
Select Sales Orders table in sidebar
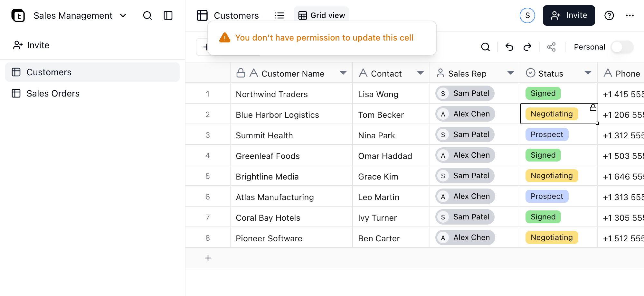[x=92, y=93]
